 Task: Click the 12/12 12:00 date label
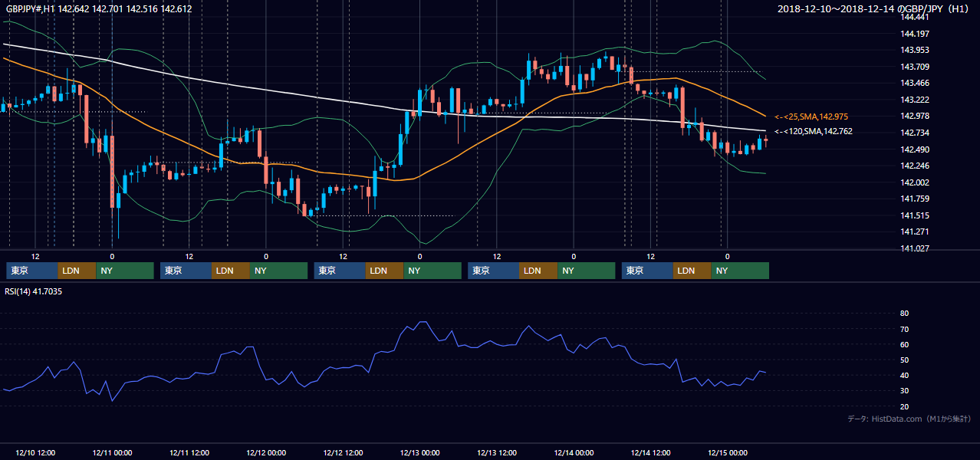coord(343,452)
